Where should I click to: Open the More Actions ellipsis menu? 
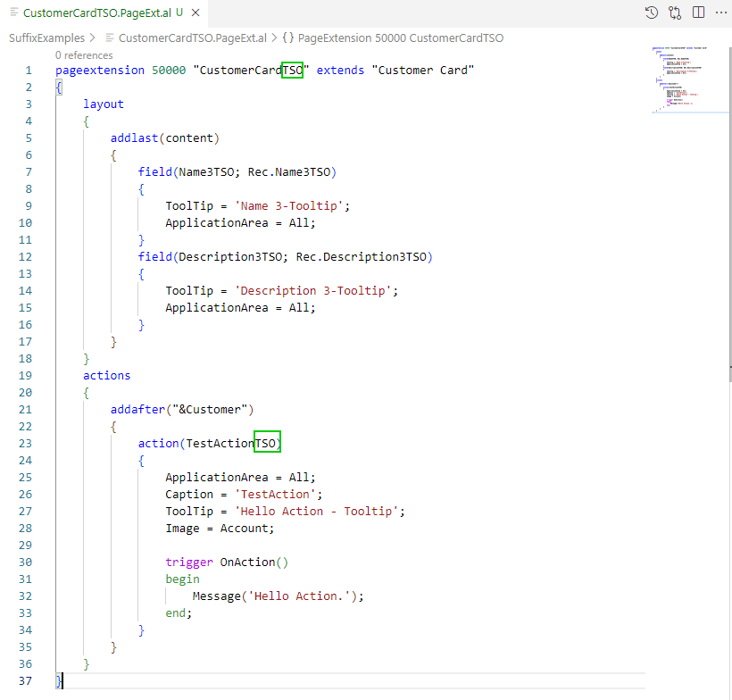pyautogui.click(x=721, y=12)
